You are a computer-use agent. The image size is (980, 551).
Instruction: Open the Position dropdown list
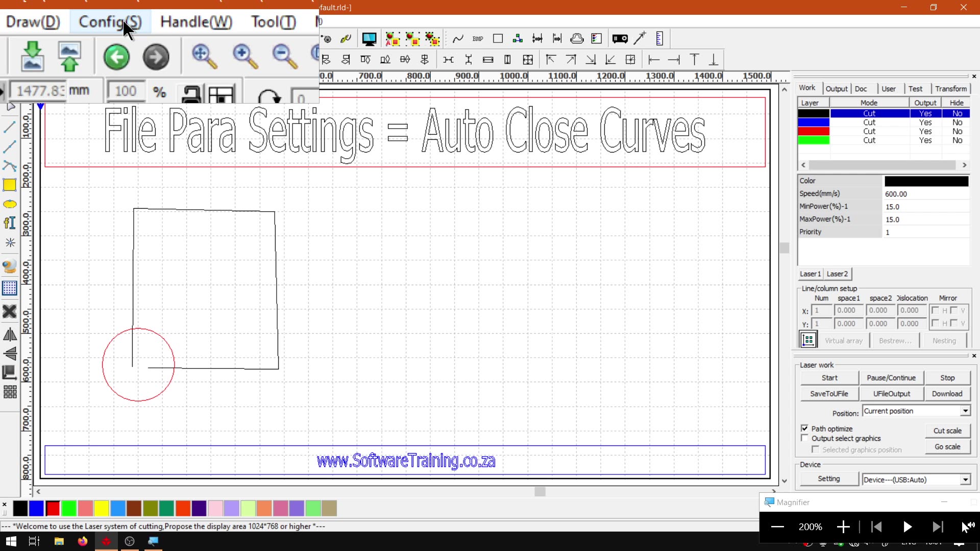(x=965, y=411)
